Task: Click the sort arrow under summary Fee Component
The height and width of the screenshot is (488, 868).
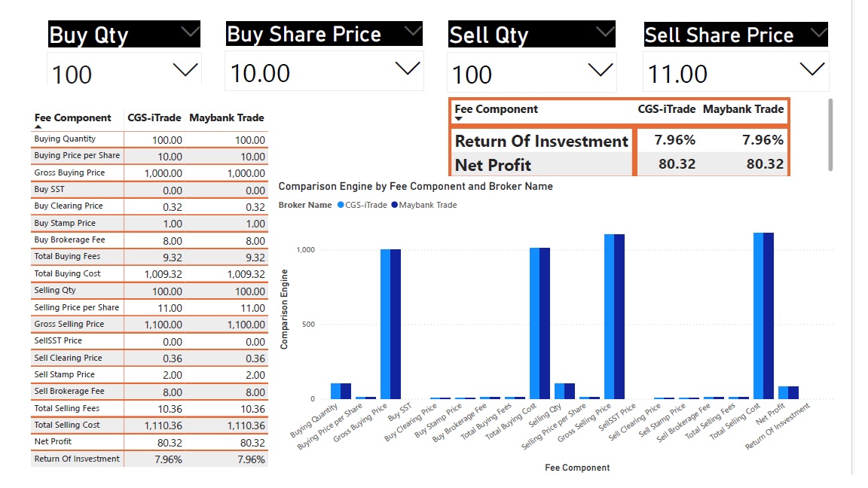Action: pos(459,119)
